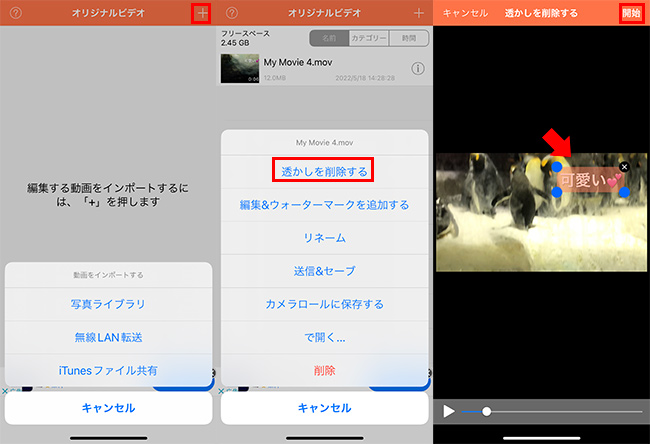Viewport: 650px width, 444px height.
Task: Tap the plus icon in second screen header
Action: (419, 13)
